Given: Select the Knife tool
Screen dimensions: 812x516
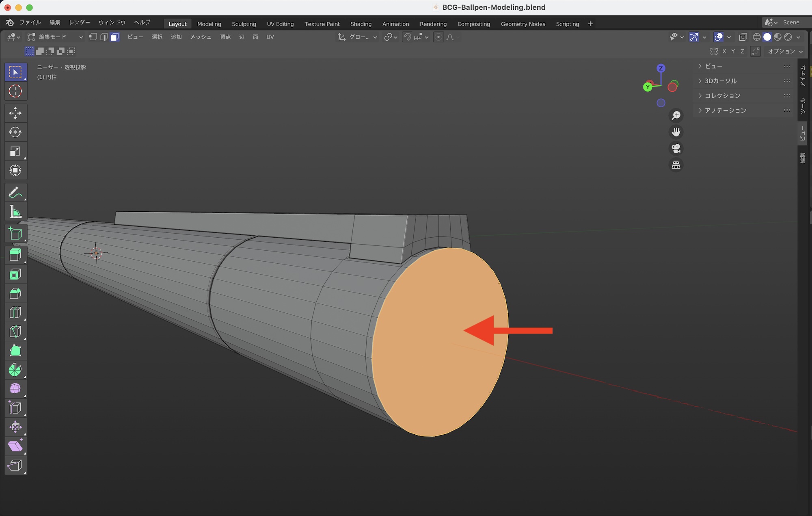Looking at the screenshot, I should point(15,332).
